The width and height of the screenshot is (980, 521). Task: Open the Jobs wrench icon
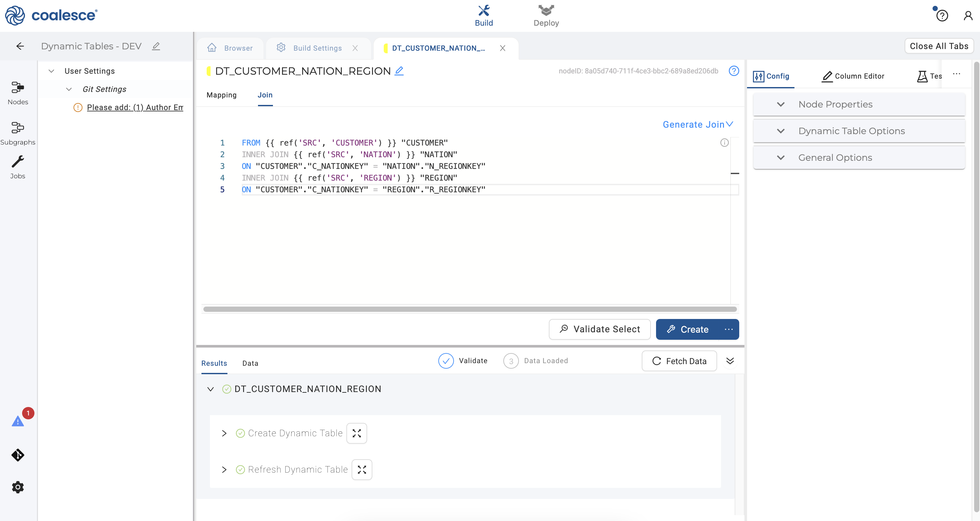point(18,162)
